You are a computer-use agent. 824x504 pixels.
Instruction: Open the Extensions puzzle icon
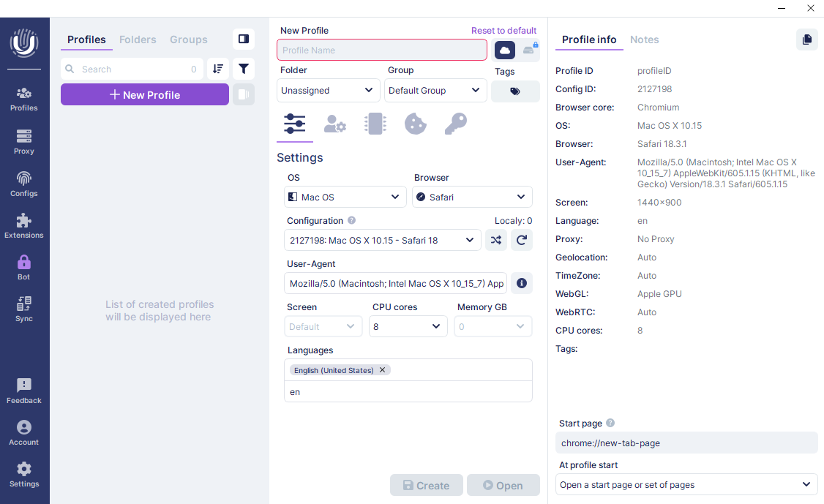[24, 225]
